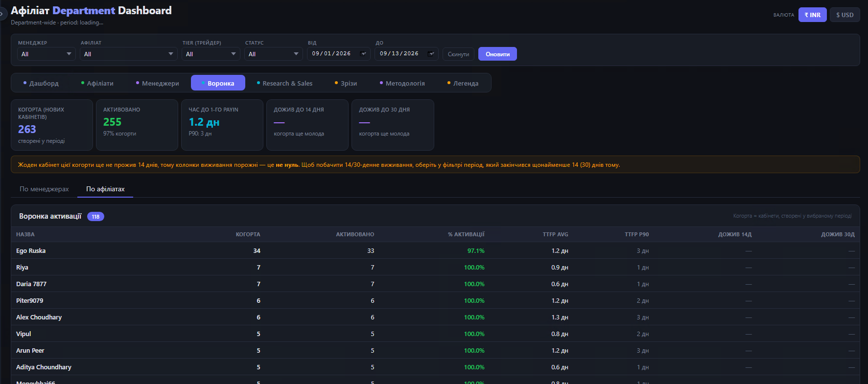
Task: Switch currency to $ USD
Action: pos(845,15)
